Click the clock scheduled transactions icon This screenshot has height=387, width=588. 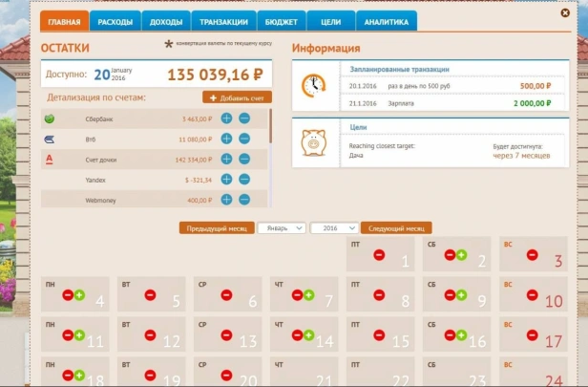[314, 86]
